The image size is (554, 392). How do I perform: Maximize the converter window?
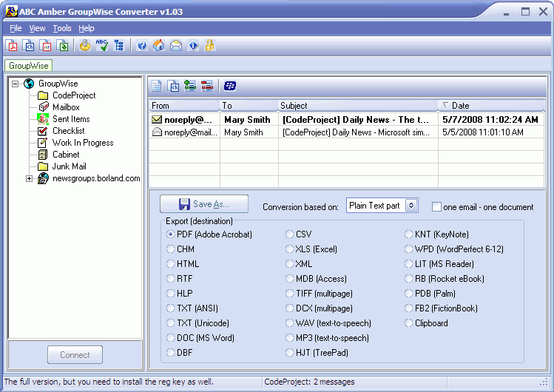click(525, 12)
